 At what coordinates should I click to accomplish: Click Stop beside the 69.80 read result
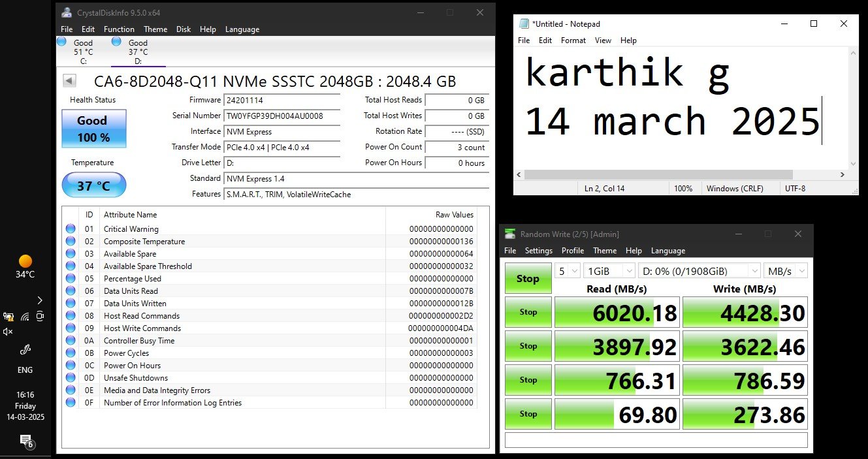[x=528, y=414]
